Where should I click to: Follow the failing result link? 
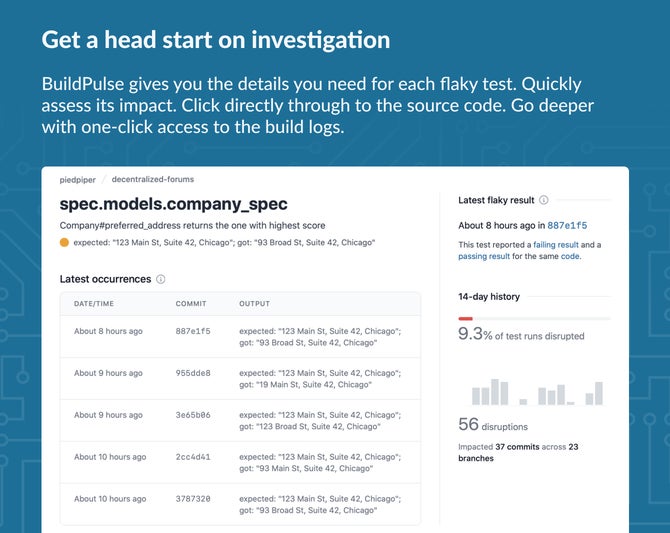coord(555,244)
